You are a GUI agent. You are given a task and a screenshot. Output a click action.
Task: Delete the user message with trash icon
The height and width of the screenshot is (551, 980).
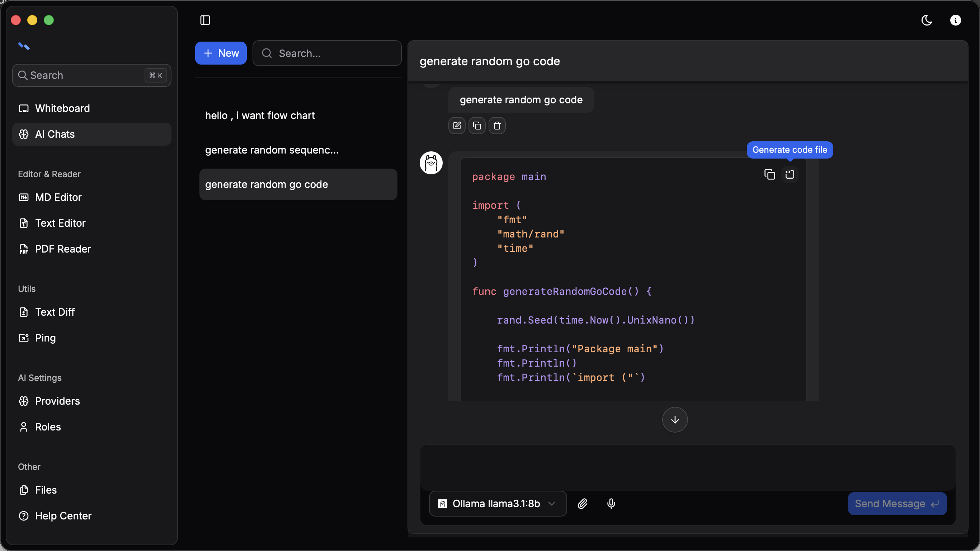click(497, 126)
